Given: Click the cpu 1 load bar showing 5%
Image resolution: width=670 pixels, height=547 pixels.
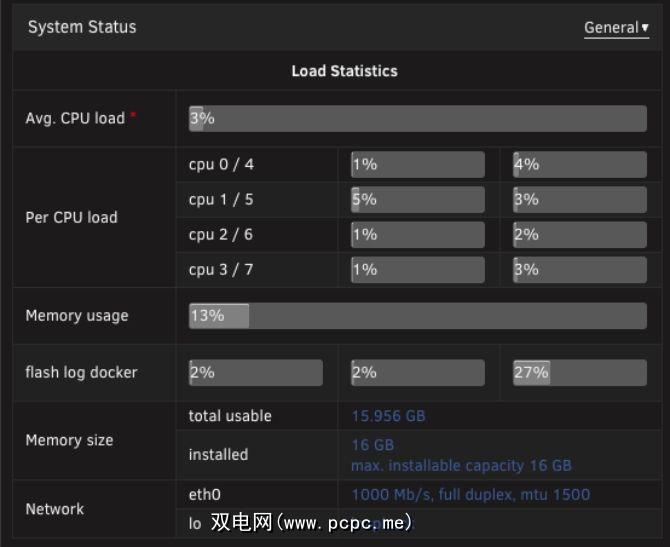Looking at the screenshot, I should pos(417,199).
